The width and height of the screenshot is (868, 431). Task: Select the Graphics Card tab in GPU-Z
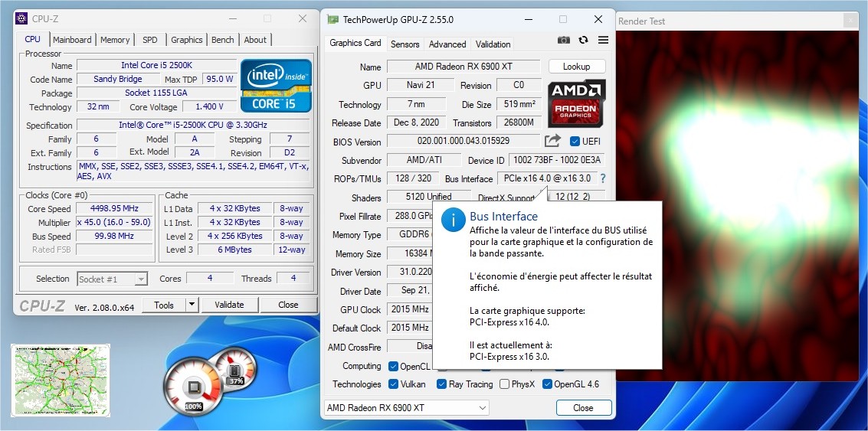coord(355,43)
